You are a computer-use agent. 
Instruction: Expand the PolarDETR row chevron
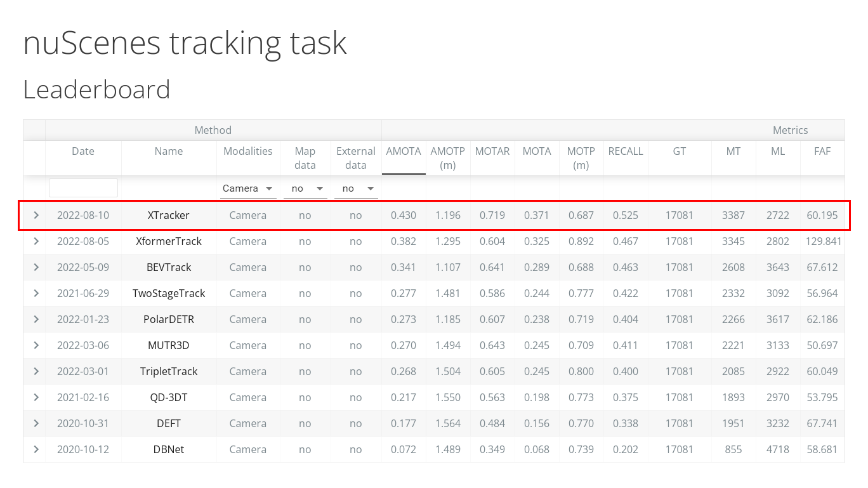pyautogui.click(x=36, y=319)
